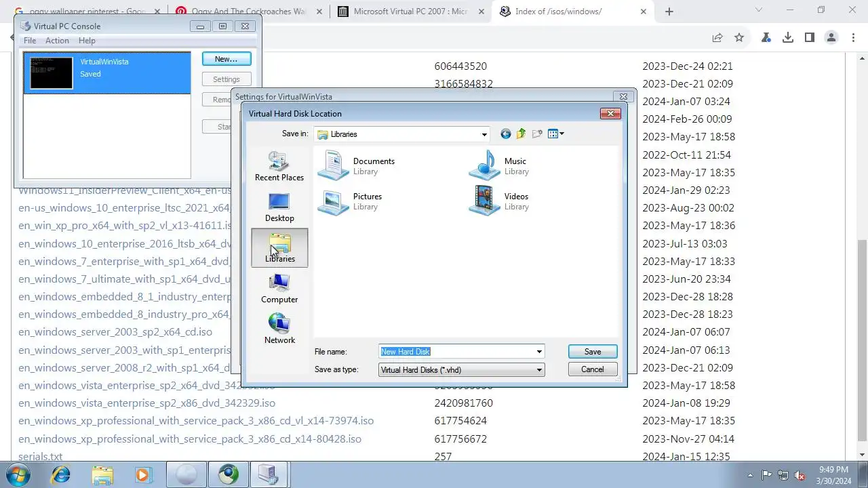Open en_windows_server_2003_sp2_x64_cd.iso link
The width and height of the screenshot is (868, 488).
(x=115, y=332)
